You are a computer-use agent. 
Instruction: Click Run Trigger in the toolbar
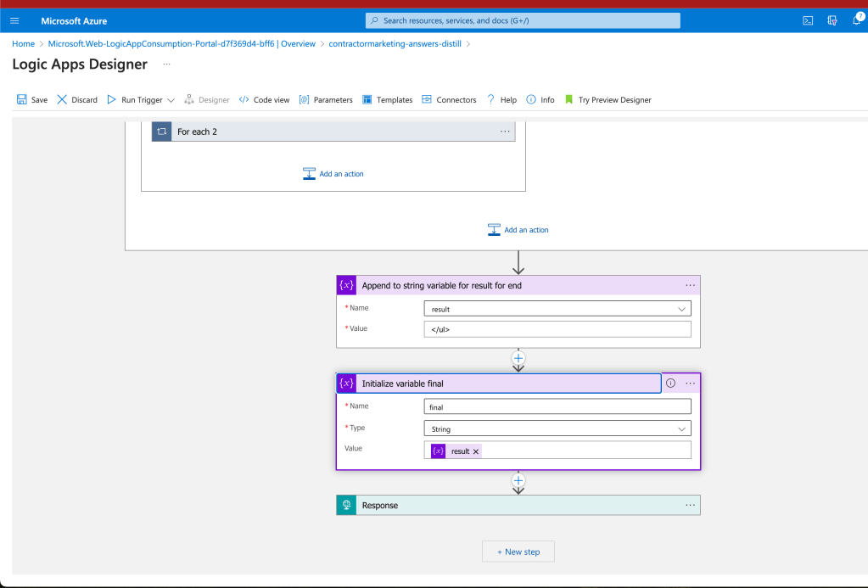[x=135, y=99]
